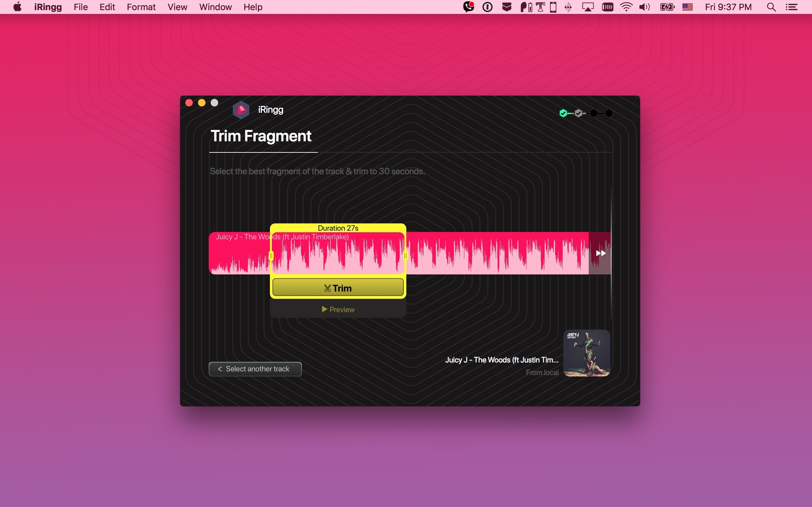
Task: Click the gray checked second step hexagon
Action: pos(579,113)
